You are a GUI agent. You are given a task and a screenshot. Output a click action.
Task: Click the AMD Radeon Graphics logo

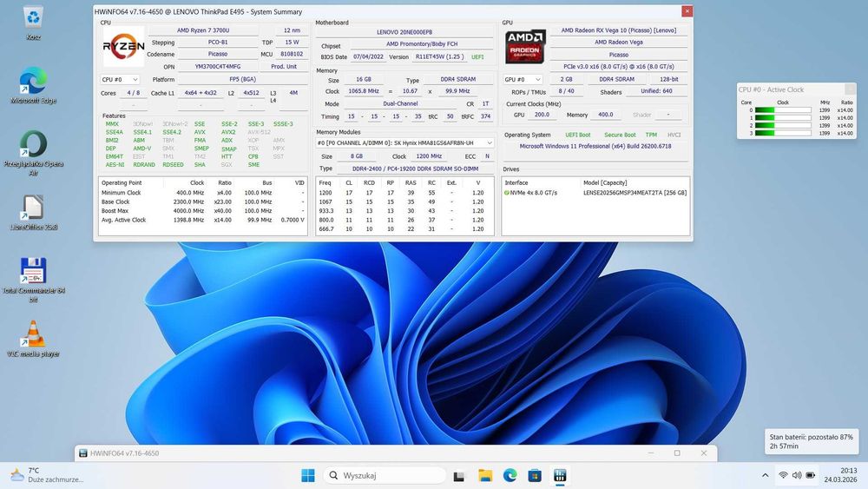click(525, 47)
